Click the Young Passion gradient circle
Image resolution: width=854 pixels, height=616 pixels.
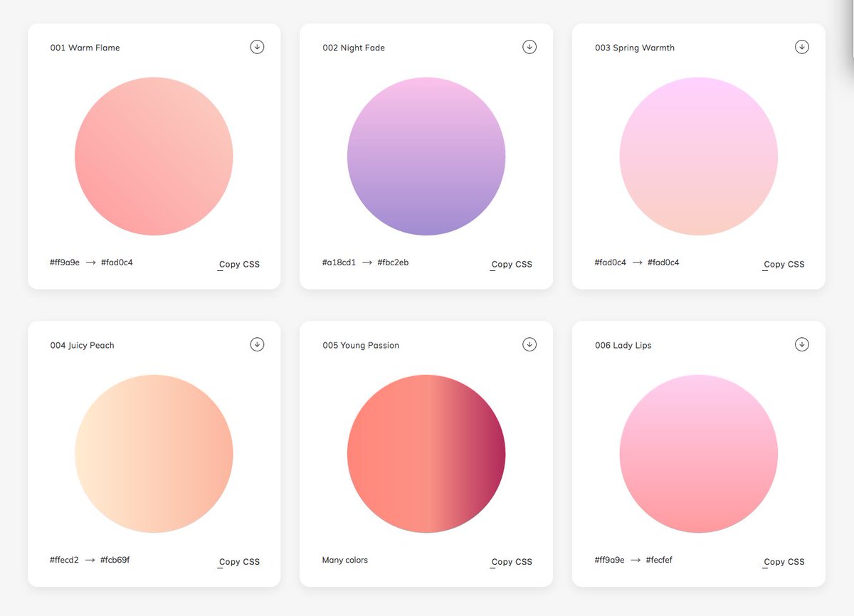(426, 454)
